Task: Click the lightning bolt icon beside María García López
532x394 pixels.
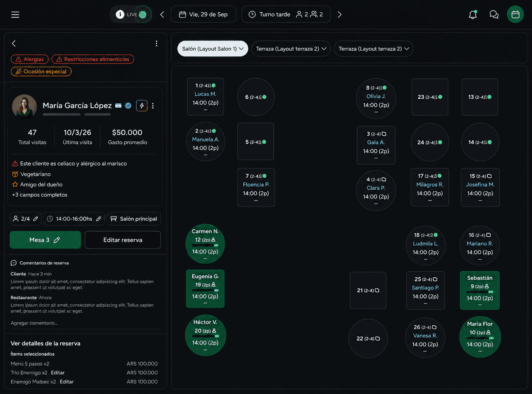Action: 142,105
